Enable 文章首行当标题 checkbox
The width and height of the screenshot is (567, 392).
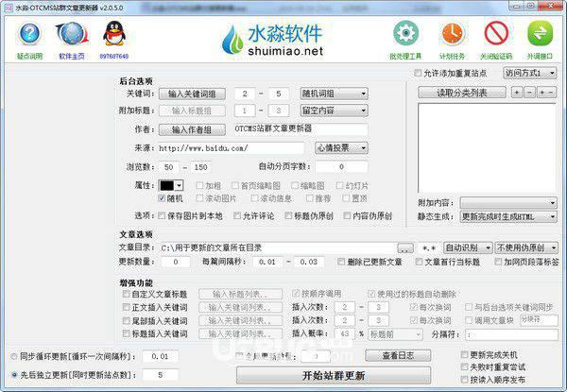pos(419,262)
